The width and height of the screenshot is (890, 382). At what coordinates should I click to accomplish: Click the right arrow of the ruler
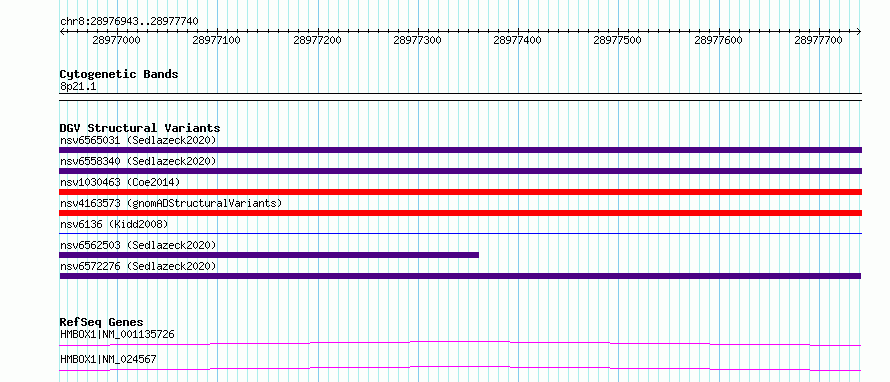tap(859, 31)
